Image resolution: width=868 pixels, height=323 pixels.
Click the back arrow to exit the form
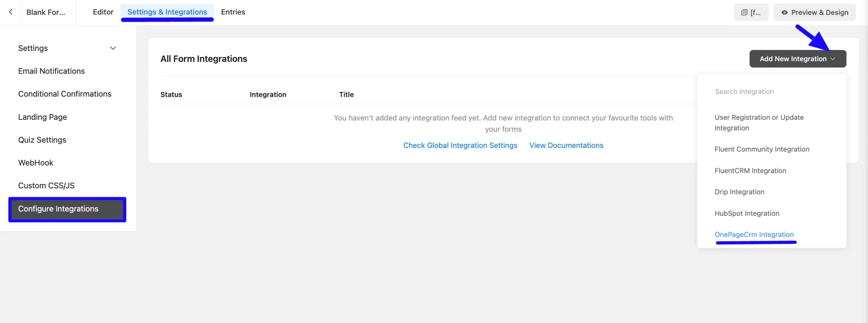click(x=11, y=12)
